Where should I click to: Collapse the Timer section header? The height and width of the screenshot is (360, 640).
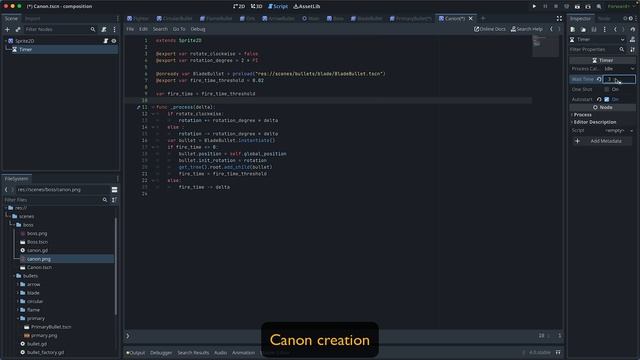click(602, 60)
